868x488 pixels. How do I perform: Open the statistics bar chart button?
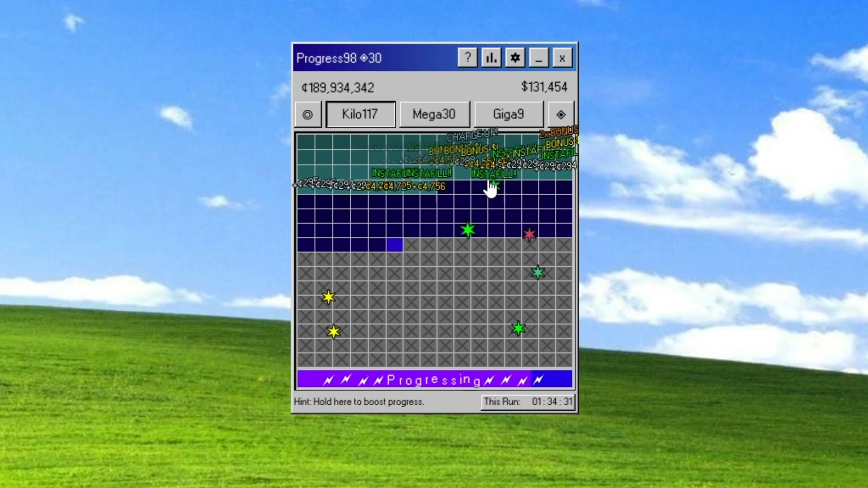[491, 58]
